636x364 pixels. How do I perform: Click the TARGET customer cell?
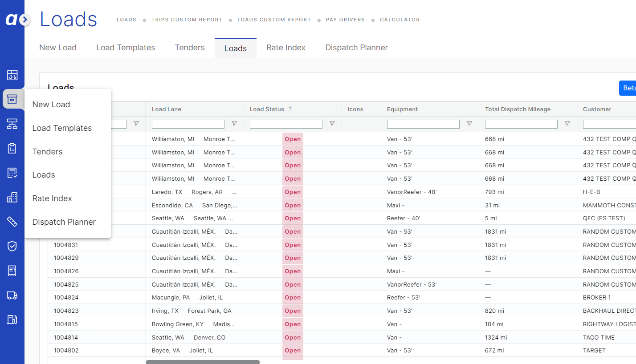click(x=594, y=350)
